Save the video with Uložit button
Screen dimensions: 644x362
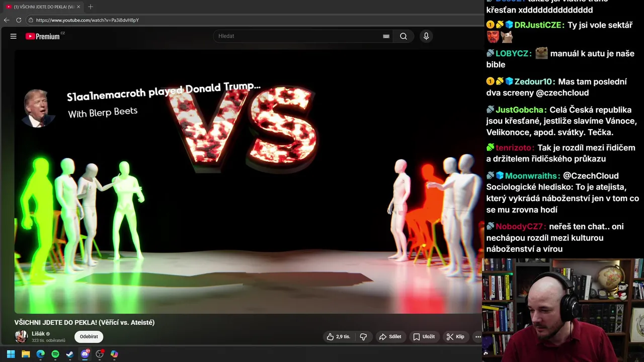pyautogui.click(x=424, y=337)
